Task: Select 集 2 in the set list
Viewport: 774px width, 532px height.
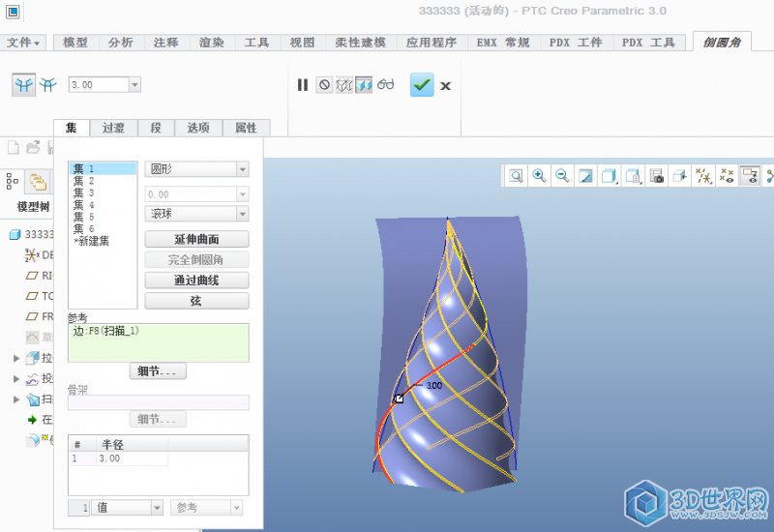Action: tap(103, 181)
